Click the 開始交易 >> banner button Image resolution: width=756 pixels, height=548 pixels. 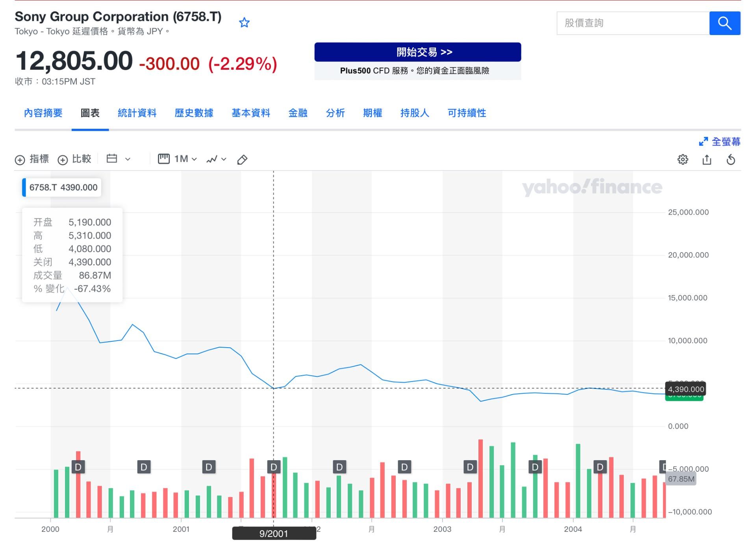(x=417, y=52)
